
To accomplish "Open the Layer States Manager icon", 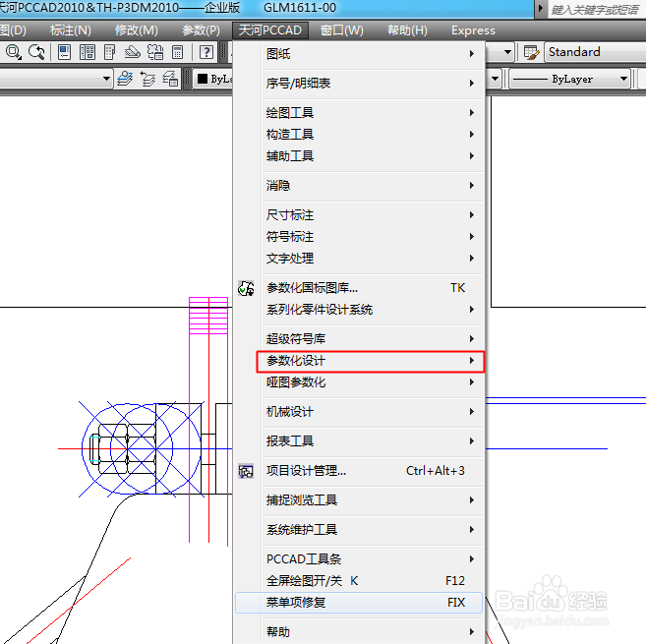I will click(x=170, y=79).
